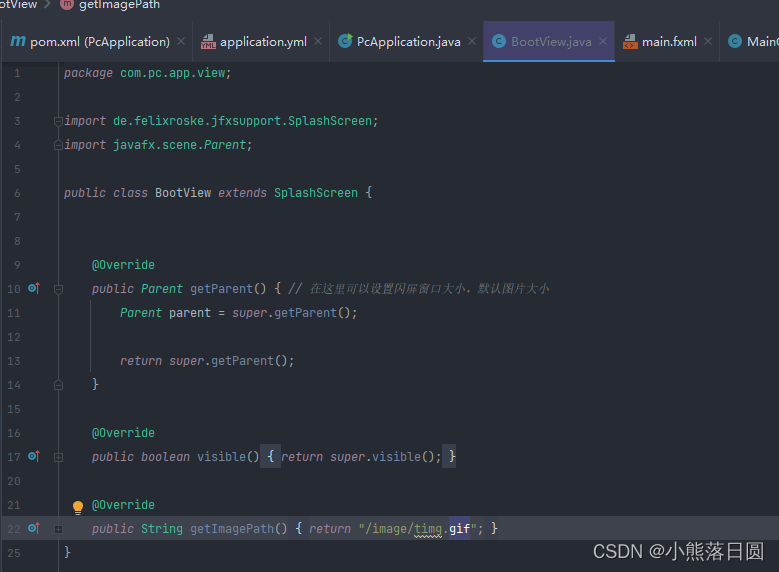The width and height of the screenshot is (779, 572).
Task: Close the pom.xml (PcApplication) tab
Action: coord(181,42)
